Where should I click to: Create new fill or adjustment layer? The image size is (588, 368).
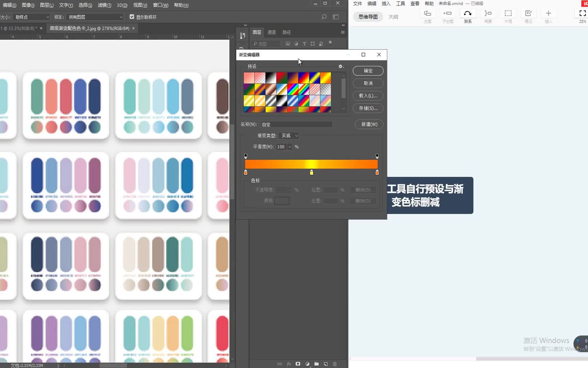click(x=307, y=364)
